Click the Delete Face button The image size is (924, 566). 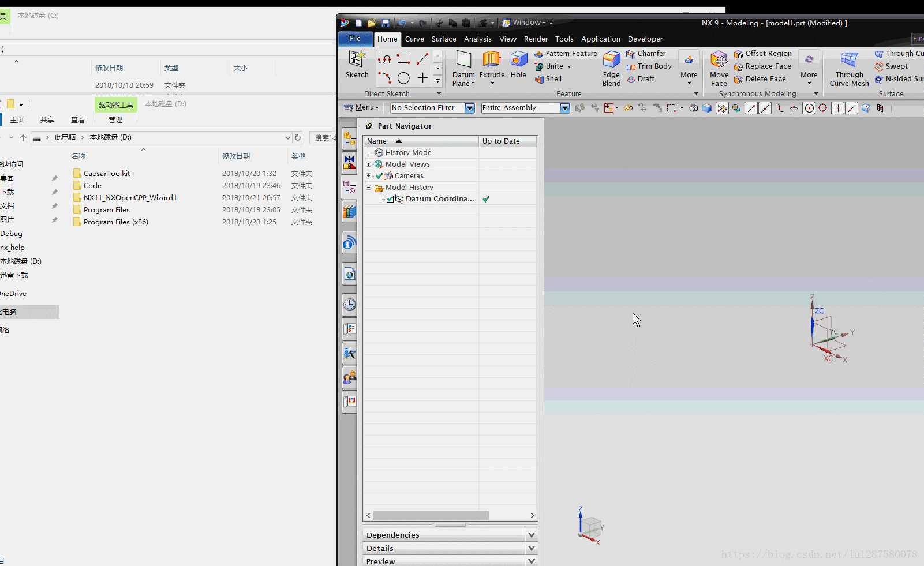pos(760,79)
